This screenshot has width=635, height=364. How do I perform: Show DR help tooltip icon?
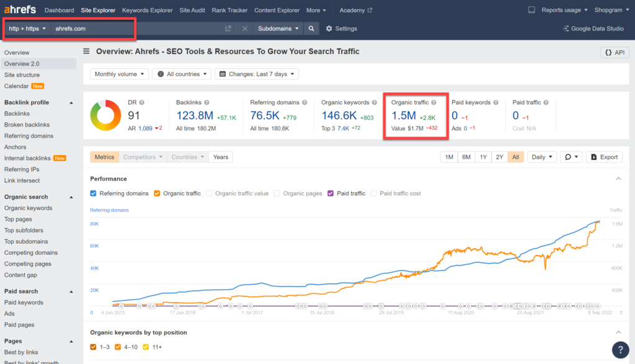(x=142, y=102)
